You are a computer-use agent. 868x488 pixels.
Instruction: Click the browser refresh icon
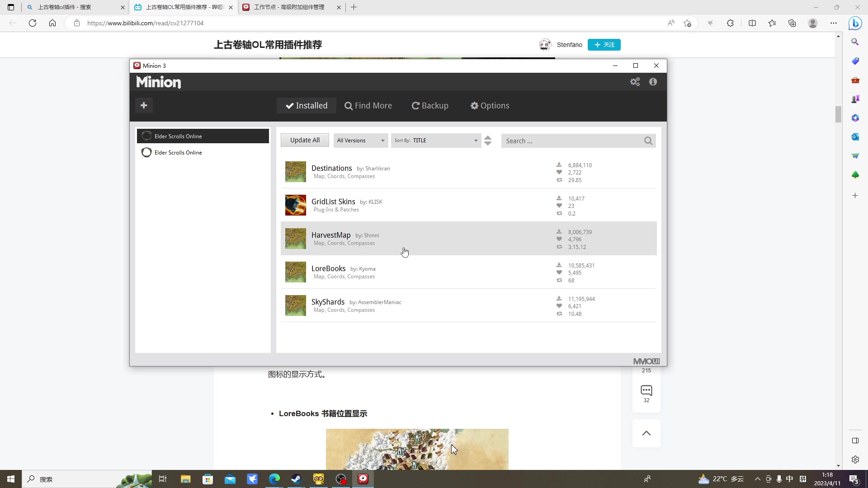(x=33, y=23)
